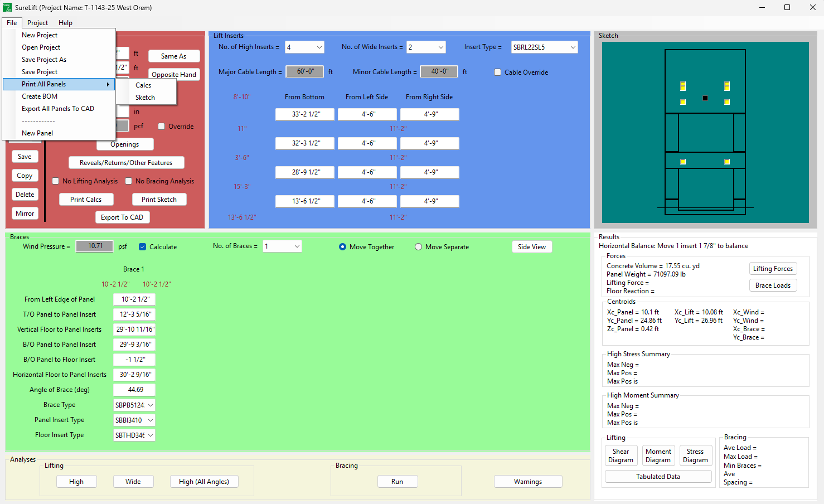
Task: Click the Lifting Forces button
Action: (772, 269)
